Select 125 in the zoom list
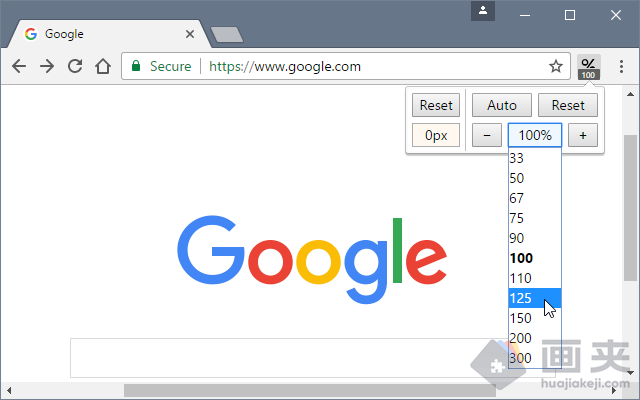640x400 pixels. [x=535, y=298]
